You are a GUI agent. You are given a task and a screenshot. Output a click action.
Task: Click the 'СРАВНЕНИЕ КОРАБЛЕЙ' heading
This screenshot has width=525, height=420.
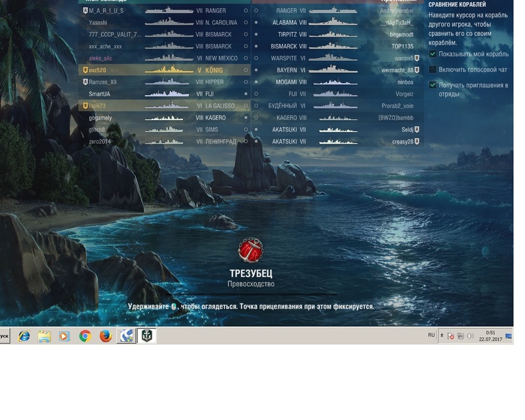tap(457, 5)
